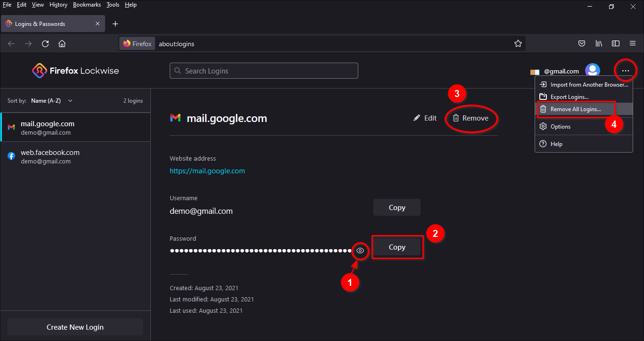Select Remove All Logins entry
644x341 pixels.
pos(584,109)
